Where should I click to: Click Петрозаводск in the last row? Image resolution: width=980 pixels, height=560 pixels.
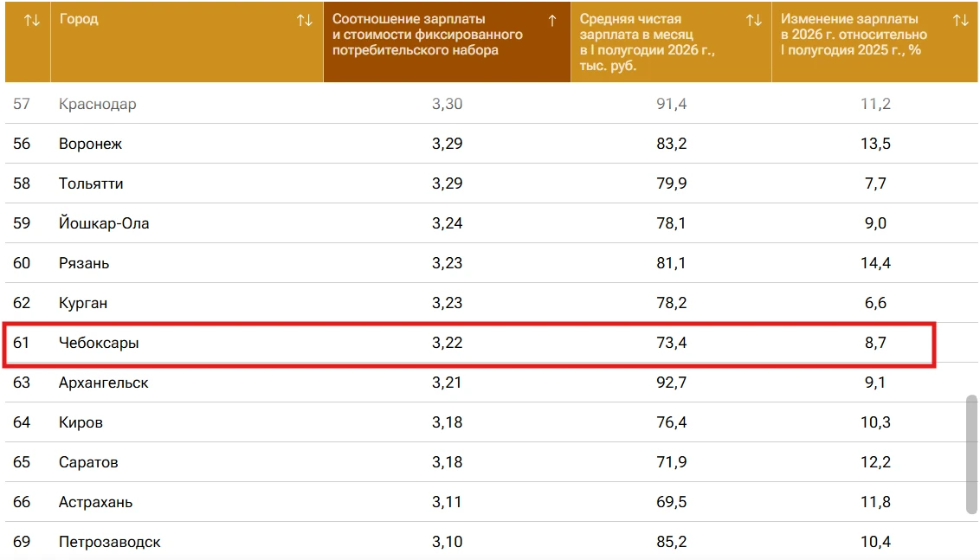tap(109, 542)
